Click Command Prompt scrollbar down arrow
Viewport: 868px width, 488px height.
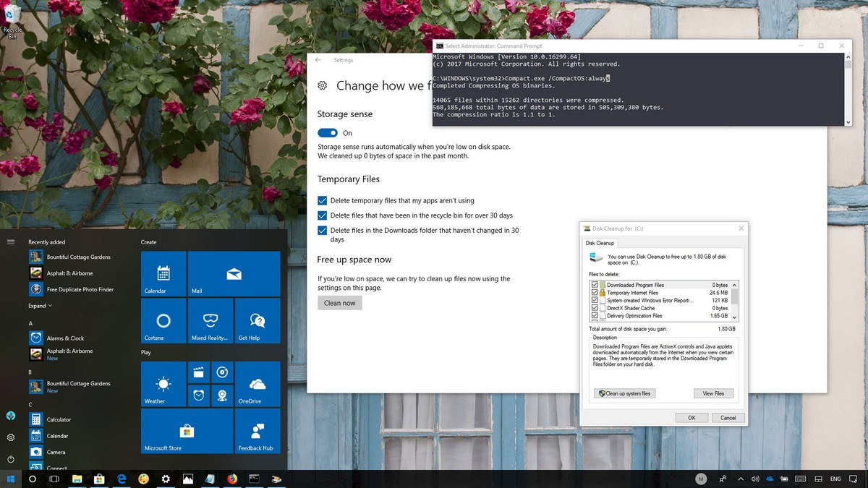(848, 122)
